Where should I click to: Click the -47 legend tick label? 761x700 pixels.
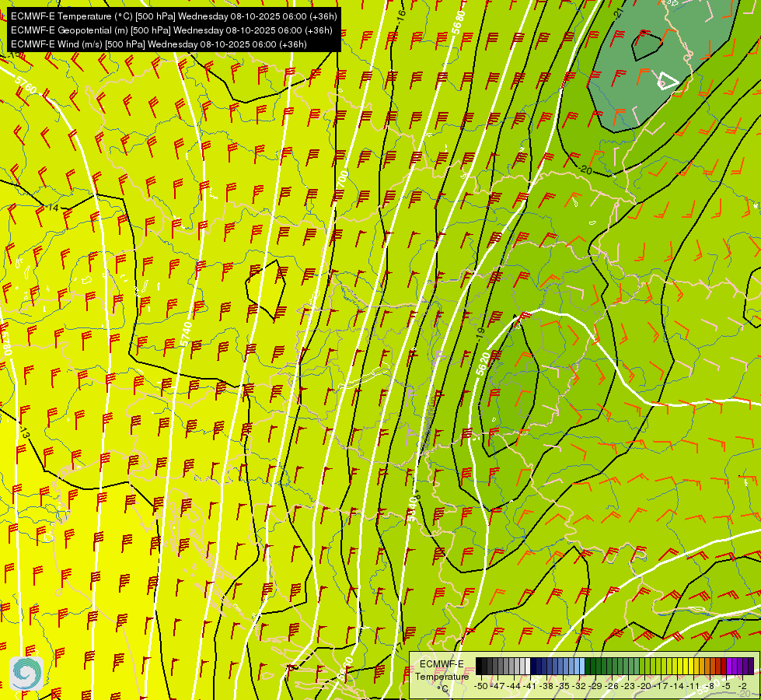497,687
